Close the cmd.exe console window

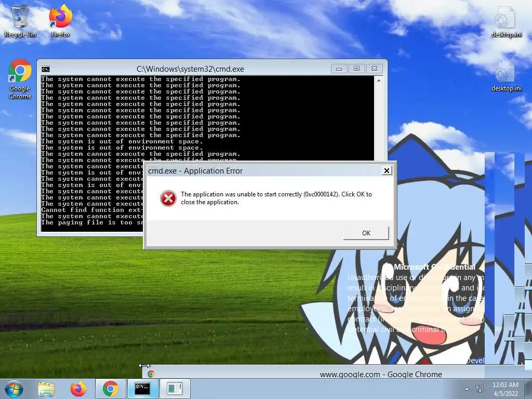pos(374,69)
